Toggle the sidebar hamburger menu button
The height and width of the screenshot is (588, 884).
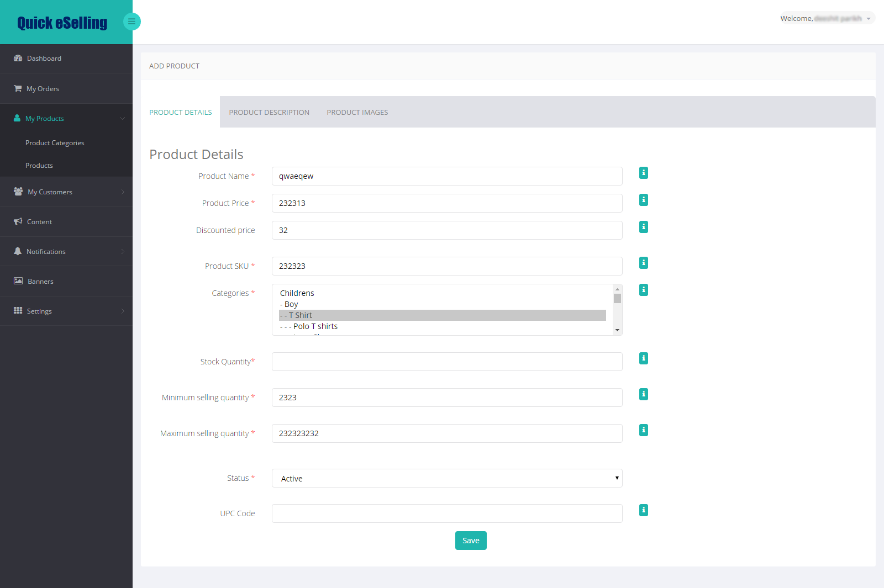pyautogui.click(x=131, y=22)
